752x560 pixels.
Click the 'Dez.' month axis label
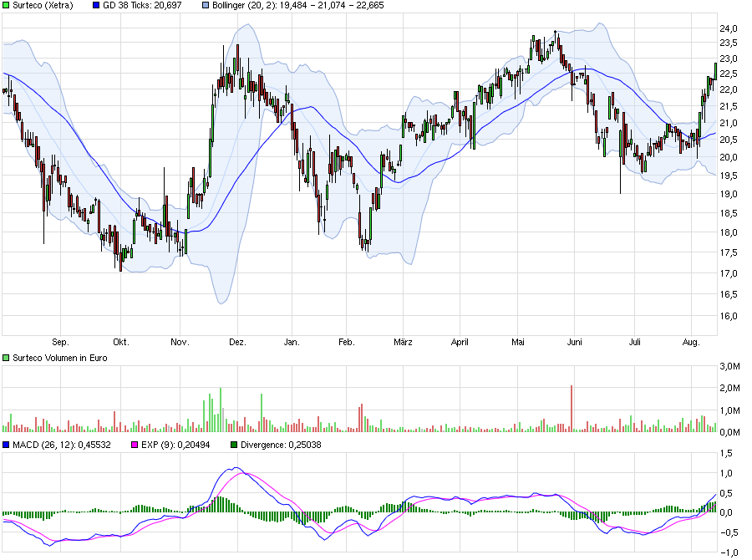pyautogui.click(x=237, y=342)
